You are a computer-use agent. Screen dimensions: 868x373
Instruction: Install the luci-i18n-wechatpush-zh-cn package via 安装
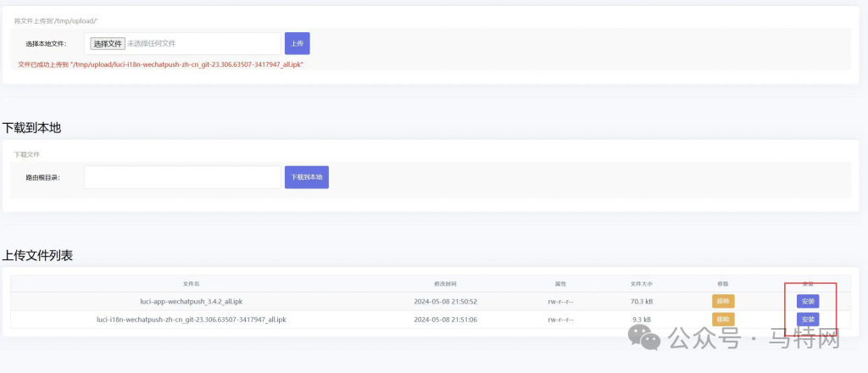pos(808,320)
